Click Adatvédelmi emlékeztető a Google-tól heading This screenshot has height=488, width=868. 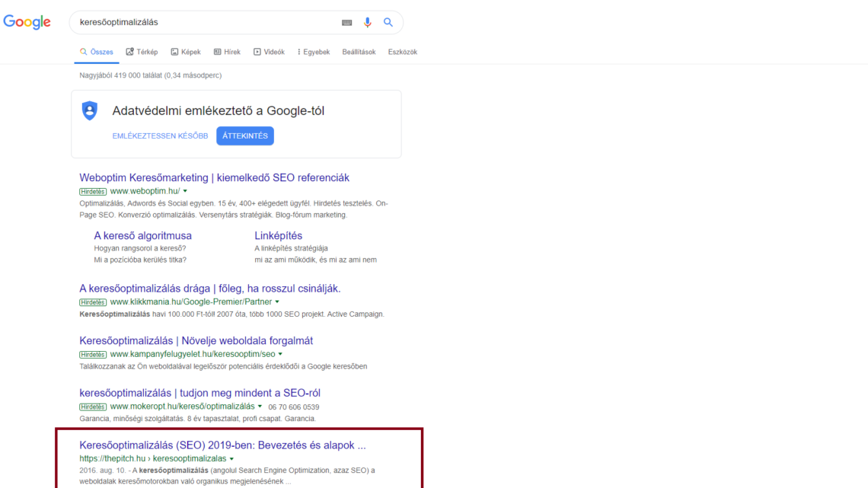tap(218, 110)
